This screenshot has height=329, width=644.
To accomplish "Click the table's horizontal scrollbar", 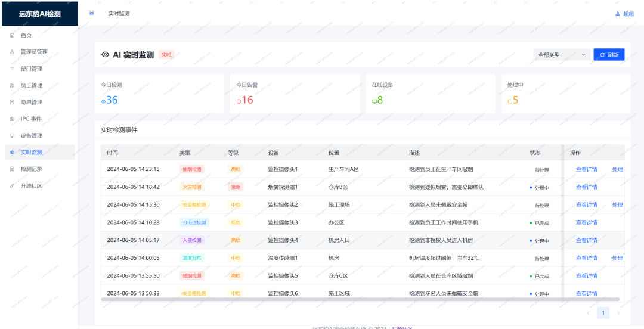I will pos(360,299).
